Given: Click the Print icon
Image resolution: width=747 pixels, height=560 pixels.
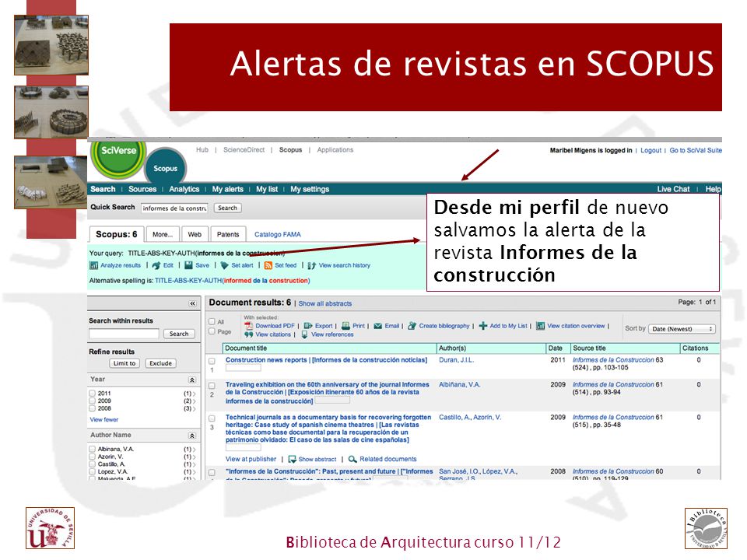Looking at the screenshot, I should [x=345, y=326].
